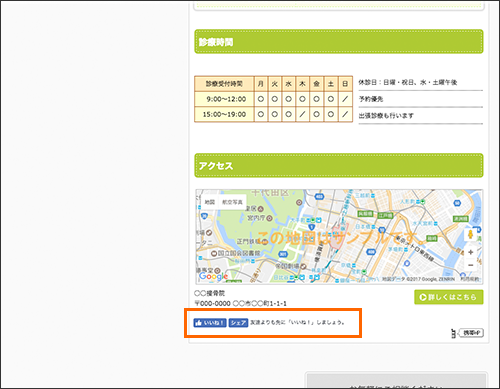
Task: Zoom in the map with plus button
Action: (x=471, y=252)
